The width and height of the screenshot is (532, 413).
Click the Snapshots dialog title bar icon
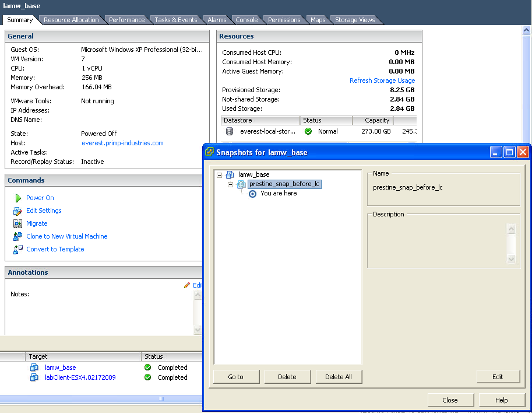tap(209, 152)
